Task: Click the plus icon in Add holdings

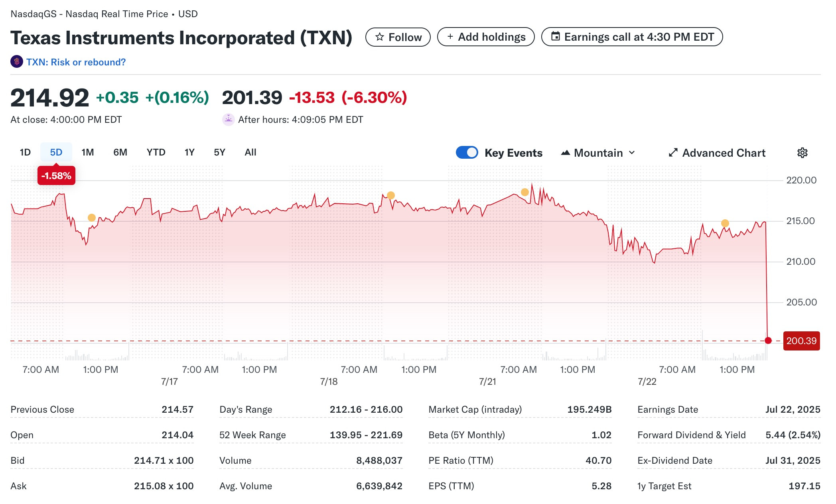Action: pos(450,37)
